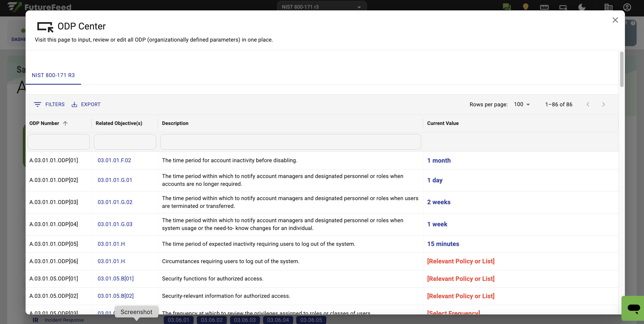Click the lightbulb tips icon
Screen dimensions: 644x324
click(x=526, y=7)
